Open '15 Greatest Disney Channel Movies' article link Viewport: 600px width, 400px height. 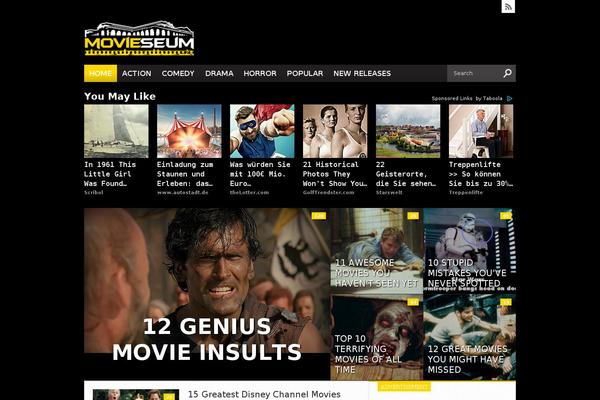point(264,394)
